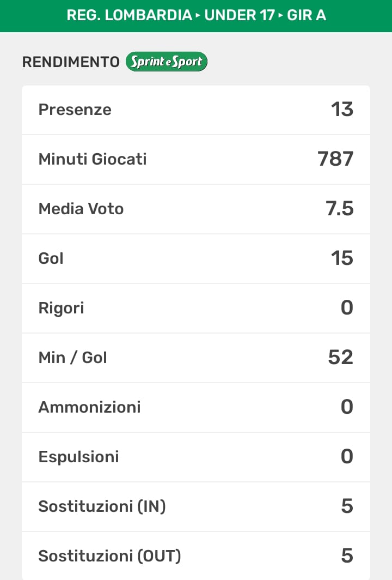The width and height of the screenshot is (392, 580).
Task: Select the Sostituzioni (OUT) label
Action: point(109,556)
